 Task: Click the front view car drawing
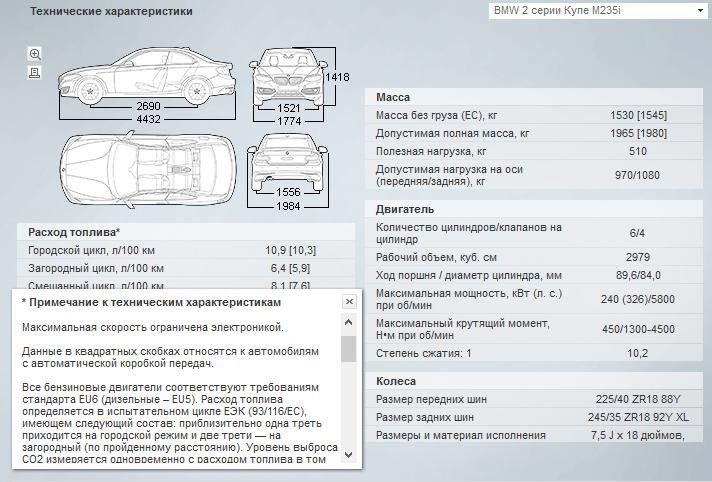coord(288,75)
